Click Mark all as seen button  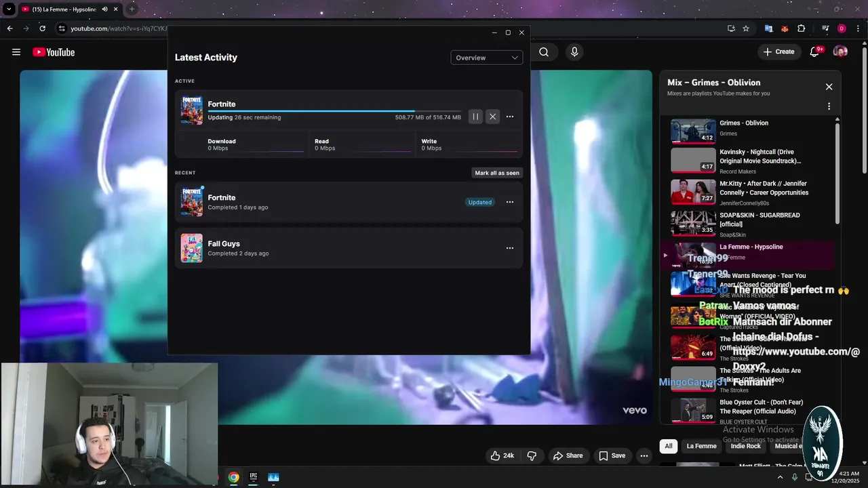[497, 173]
